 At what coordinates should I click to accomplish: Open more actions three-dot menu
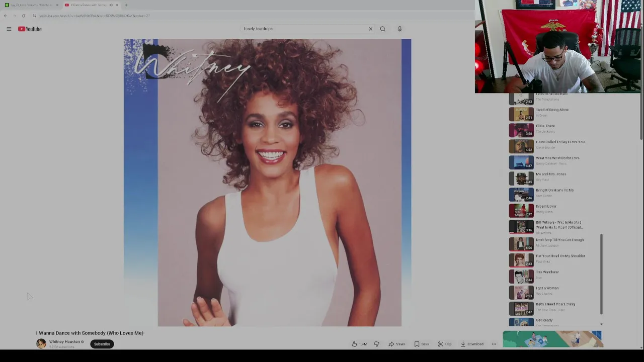point(494,344)
